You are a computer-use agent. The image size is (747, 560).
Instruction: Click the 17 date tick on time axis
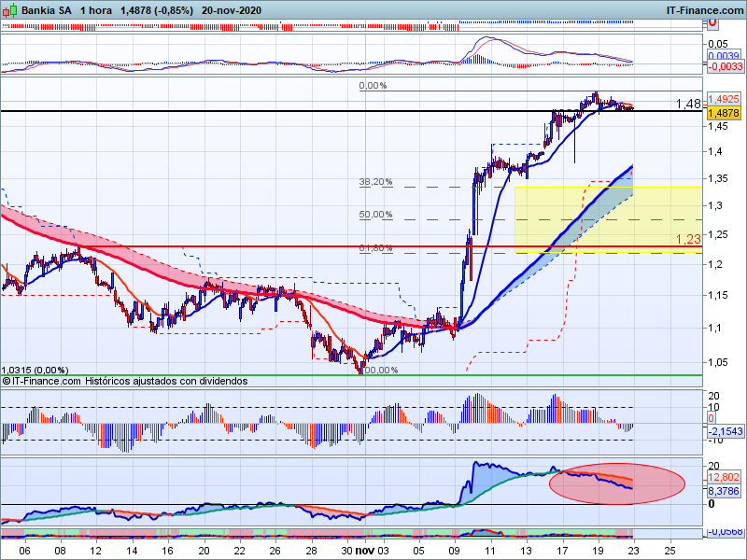click(563, 551)
